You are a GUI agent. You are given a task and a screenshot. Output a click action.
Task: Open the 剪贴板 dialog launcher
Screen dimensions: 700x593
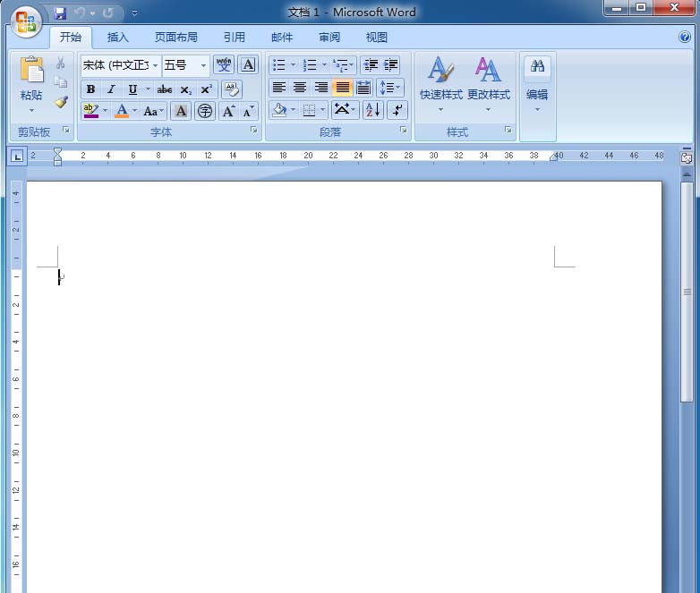[66, 130]
